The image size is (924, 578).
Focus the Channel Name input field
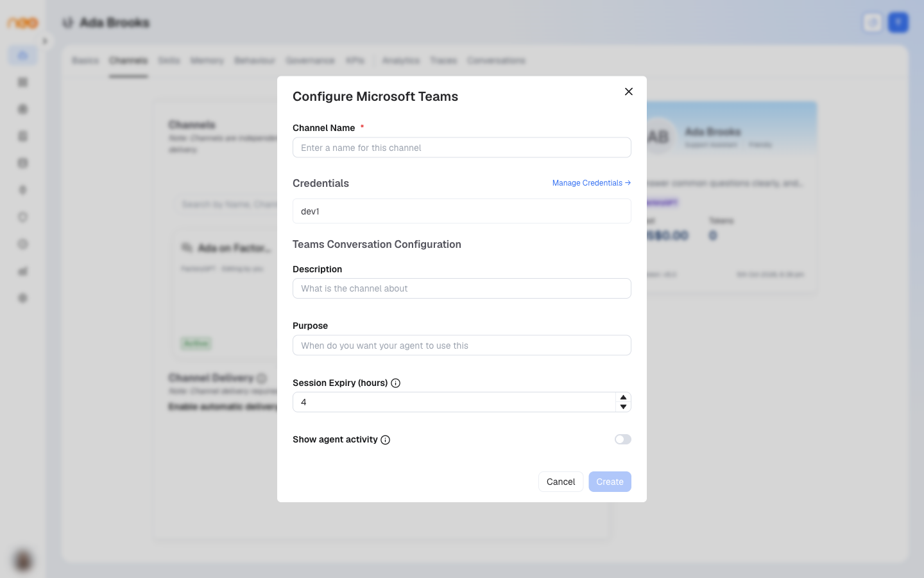pyautogui.click(x=462, y=148)
